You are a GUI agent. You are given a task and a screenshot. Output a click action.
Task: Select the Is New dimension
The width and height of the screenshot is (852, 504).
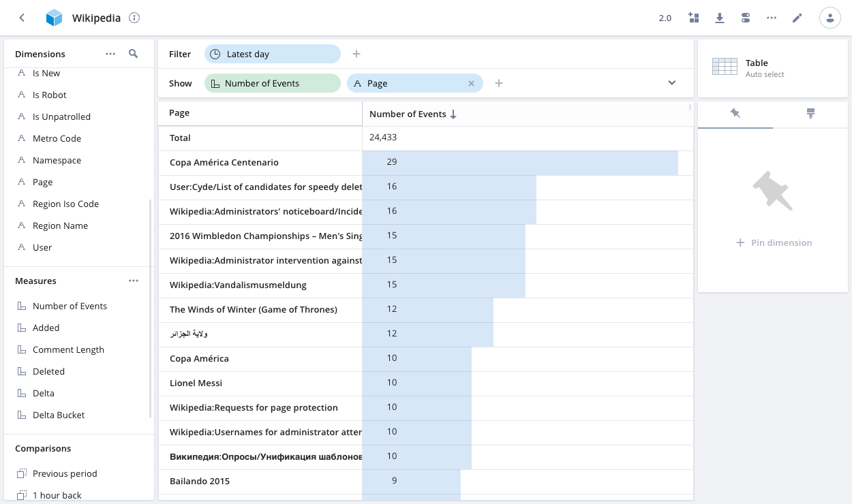click(x=79, y=74)
